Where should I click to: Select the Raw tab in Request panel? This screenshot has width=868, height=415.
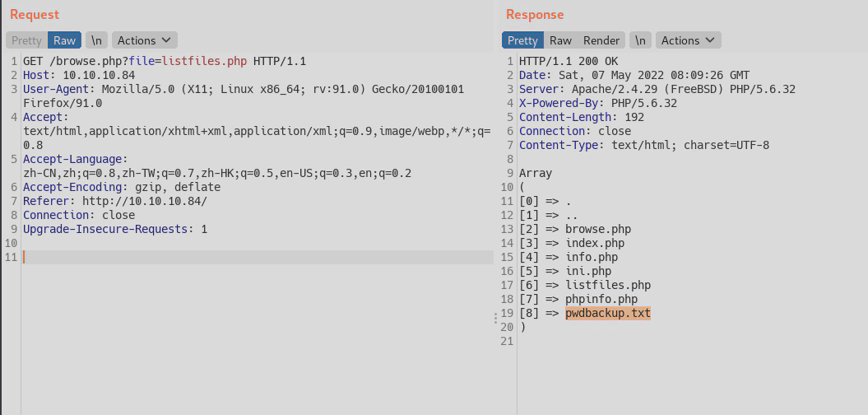64,40
